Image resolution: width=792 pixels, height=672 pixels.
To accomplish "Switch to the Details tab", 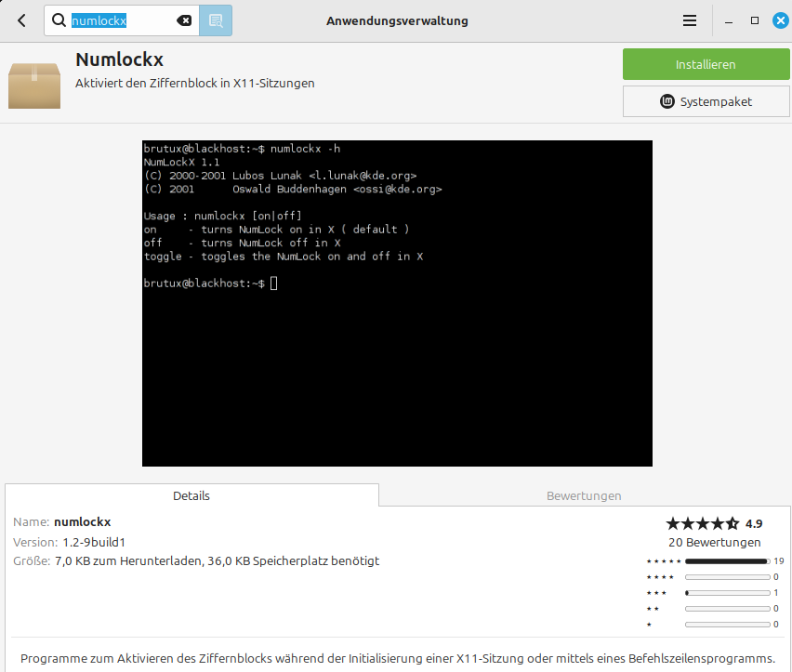I will (191, 495).
